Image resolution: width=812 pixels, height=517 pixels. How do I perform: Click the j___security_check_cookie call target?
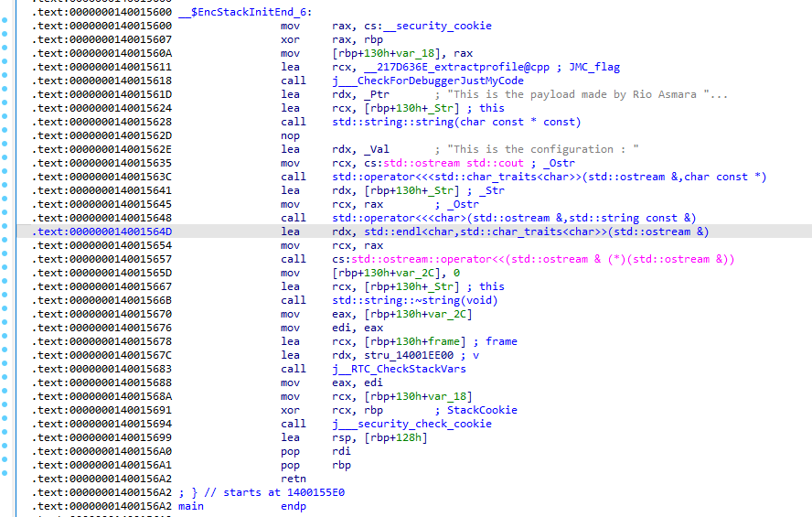pyautogui.click(x=411, y=424)
